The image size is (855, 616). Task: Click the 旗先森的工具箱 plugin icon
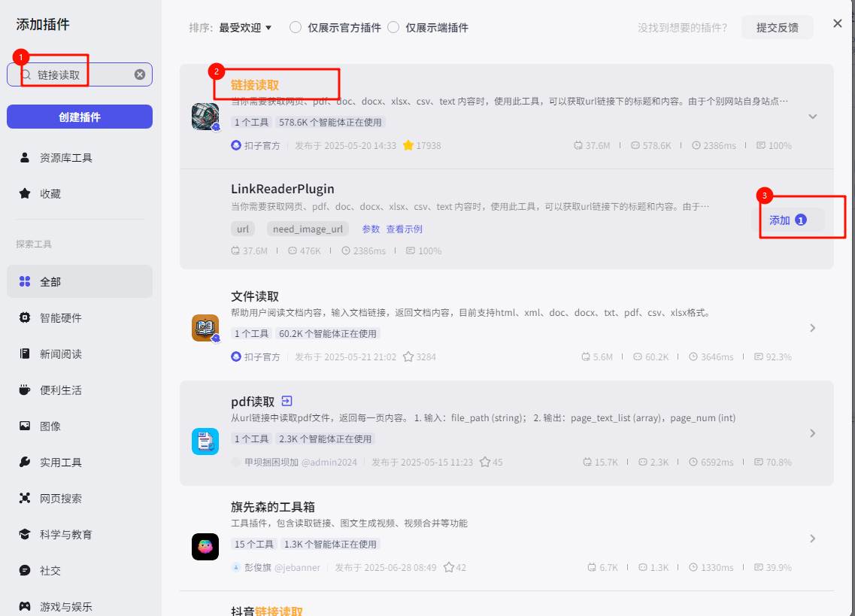[x=205, y=547]
